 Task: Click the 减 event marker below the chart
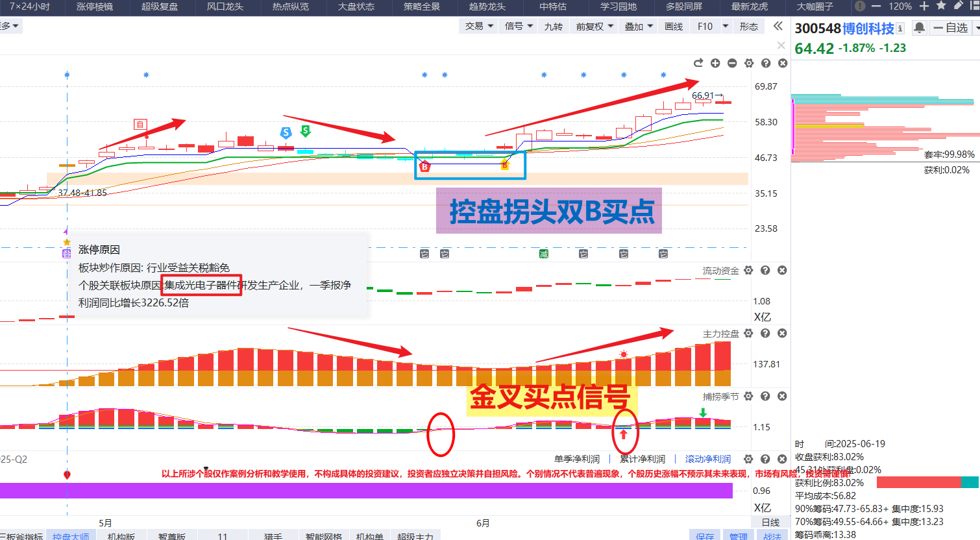544,253
